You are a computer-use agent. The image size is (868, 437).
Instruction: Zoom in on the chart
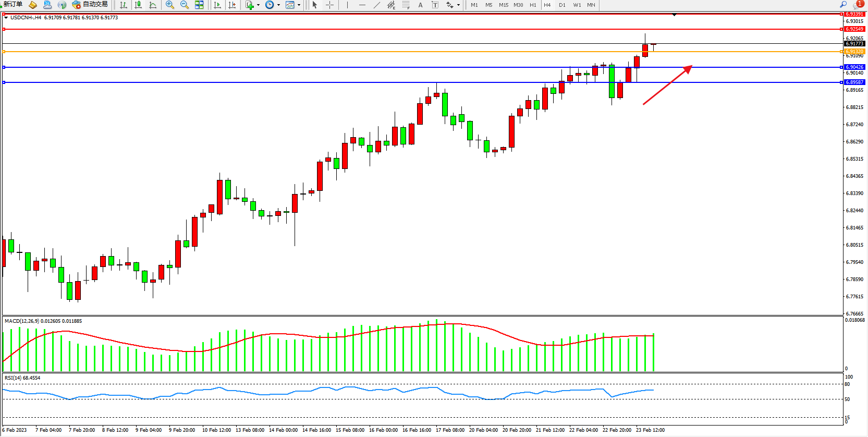(170, 5)
